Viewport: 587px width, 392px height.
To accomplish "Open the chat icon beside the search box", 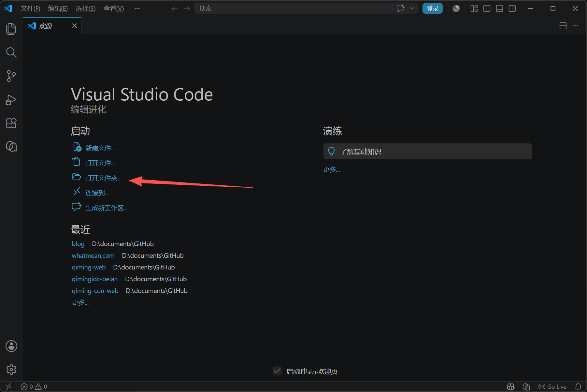I will pos(401,8).
